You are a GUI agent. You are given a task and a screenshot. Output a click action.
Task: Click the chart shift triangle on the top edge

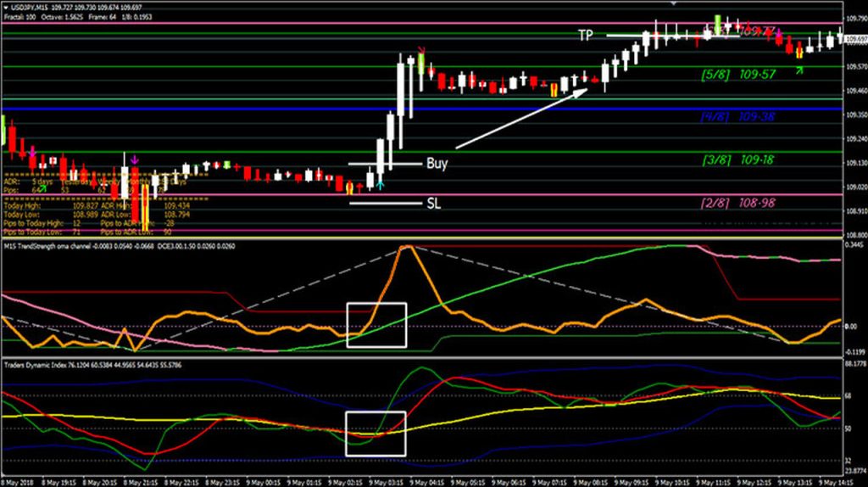[674, 3]
